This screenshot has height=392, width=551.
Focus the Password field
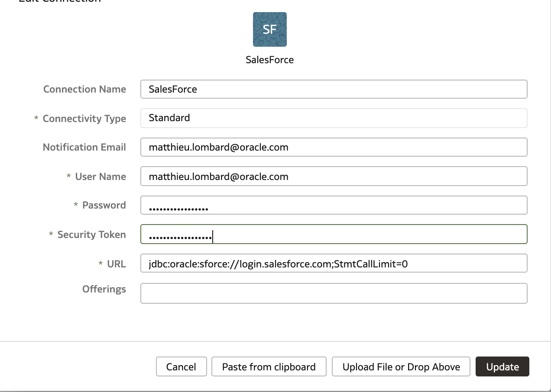click(334, 205)
